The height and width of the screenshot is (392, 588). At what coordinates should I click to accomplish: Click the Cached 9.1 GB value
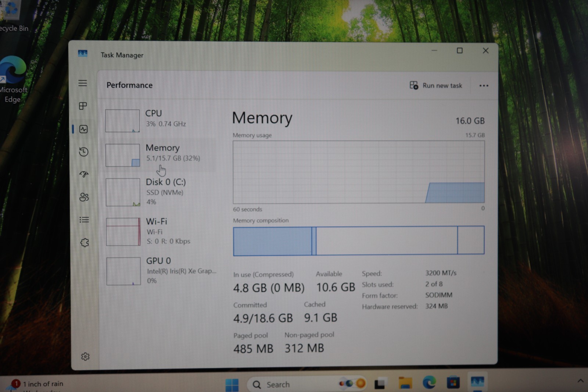(320, 318)
